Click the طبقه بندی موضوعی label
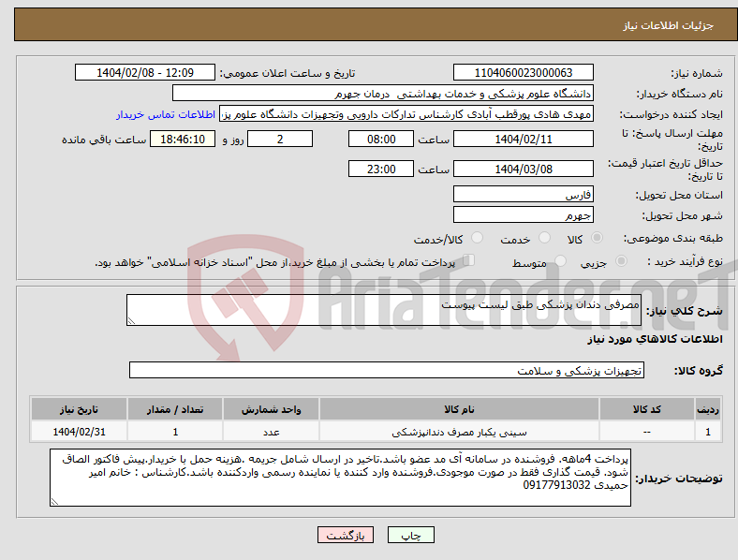The height and width of the screenshot is (560, 738). [x=673, y=238]
